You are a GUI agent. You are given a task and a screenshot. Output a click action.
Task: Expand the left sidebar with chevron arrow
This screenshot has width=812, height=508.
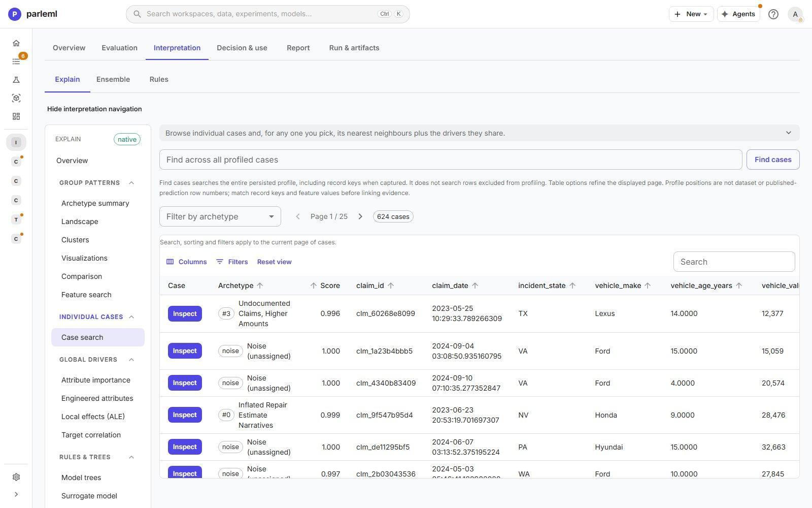(16, 494)
